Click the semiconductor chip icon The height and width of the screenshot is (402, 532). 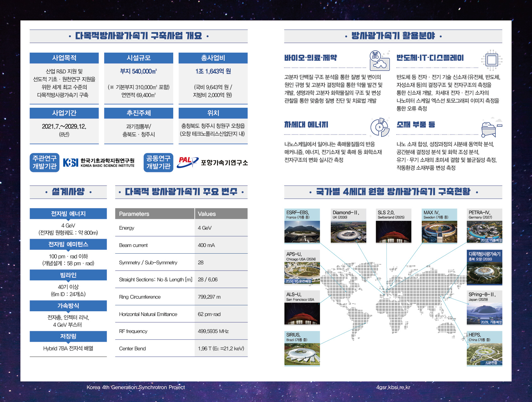click(x=491, y=60)
